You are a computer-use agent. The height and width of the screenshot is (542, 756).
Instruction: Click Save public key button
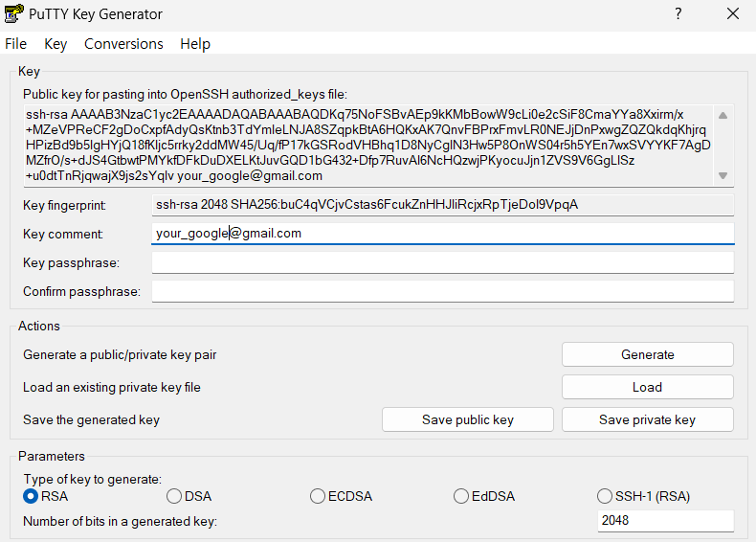point(468,419)
